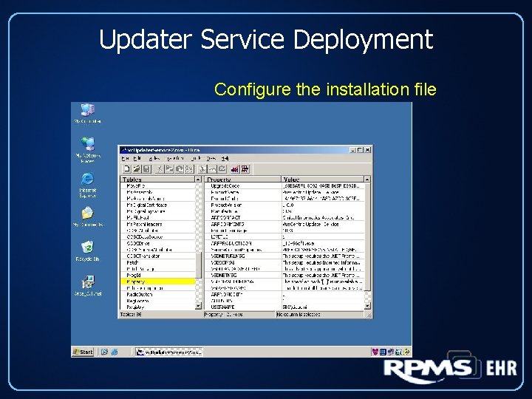Open the Tools menu
This screenshot has width=532, height=399.
[196, 158]
